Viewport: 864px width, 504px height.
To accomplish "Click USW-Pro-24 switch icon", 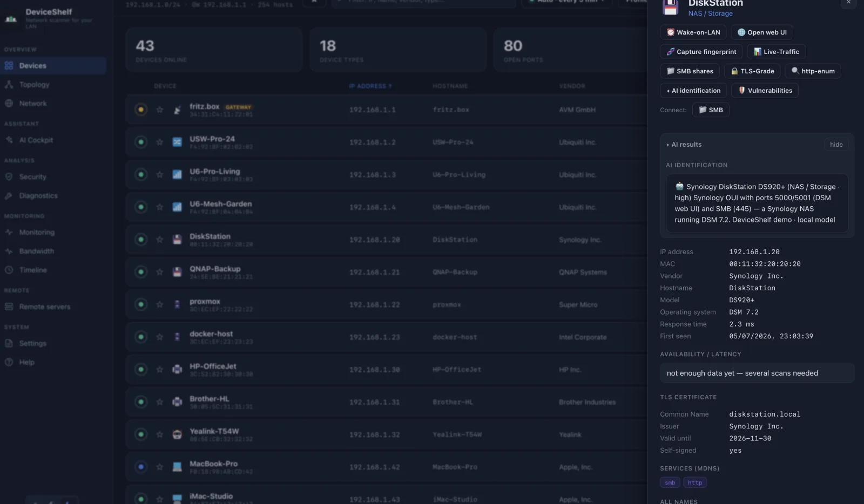I will [x=177, y=142].
